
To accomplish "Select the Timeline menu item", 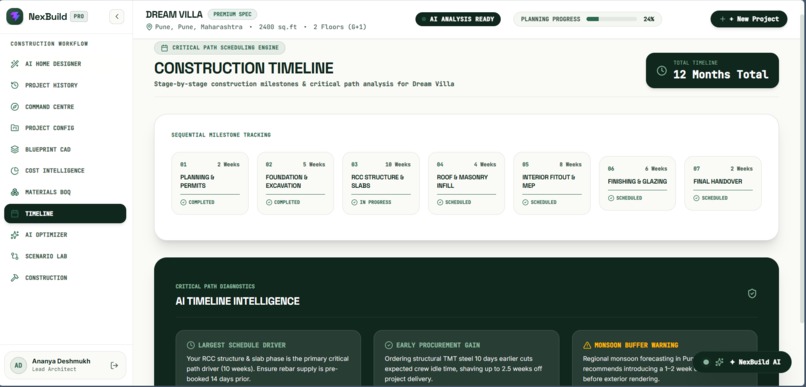I will [x=65, y=213].
